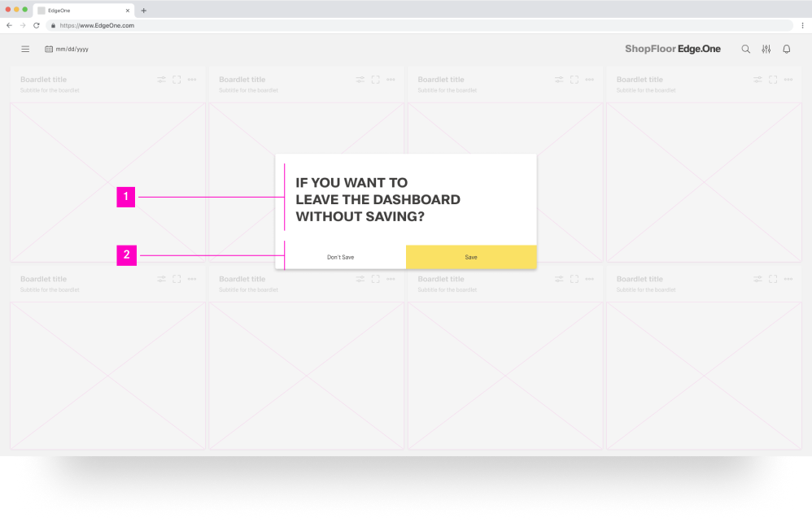Viewport: 812px width, 522px height.
Task: Click the ShopFloor Edge.One logo
Action: tap(673, 49)
